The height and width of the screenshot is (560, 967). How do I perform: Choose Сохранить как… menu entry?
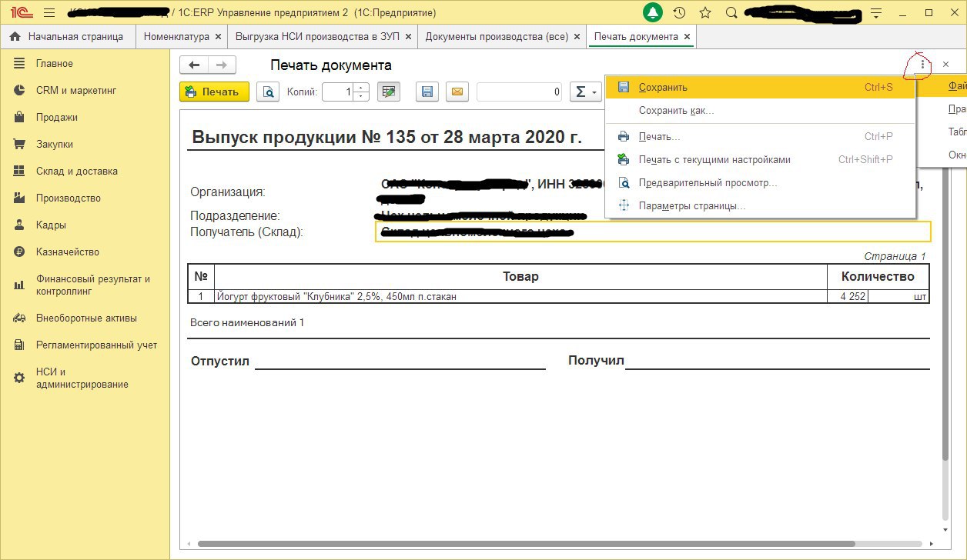pyautogui.click(x=760, y=111)
